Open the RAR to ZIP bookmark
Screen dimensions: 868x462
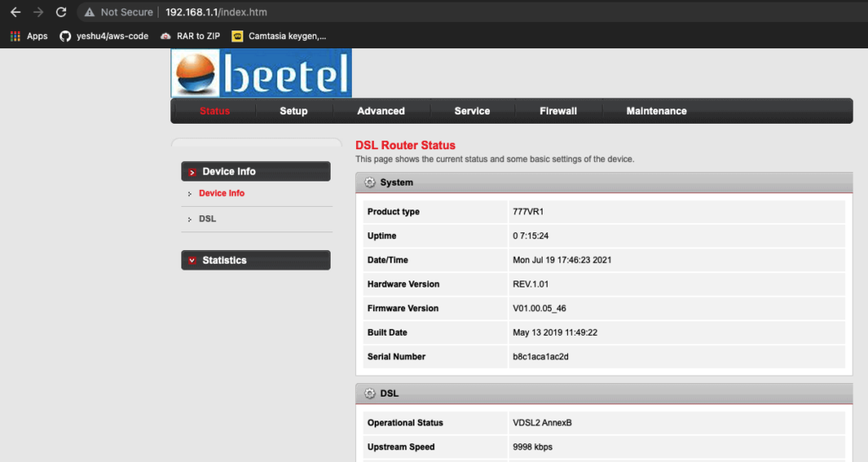click(x=190, y=36)
